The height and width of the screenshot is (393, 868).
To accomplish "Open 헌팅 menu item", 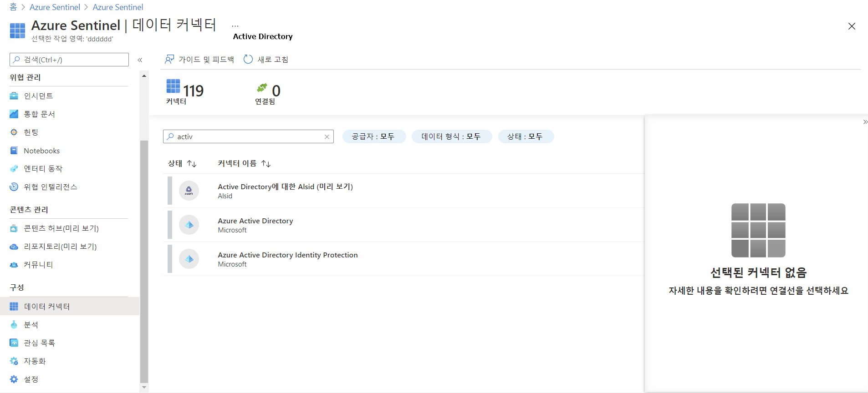I will click(x=31, y=132).
